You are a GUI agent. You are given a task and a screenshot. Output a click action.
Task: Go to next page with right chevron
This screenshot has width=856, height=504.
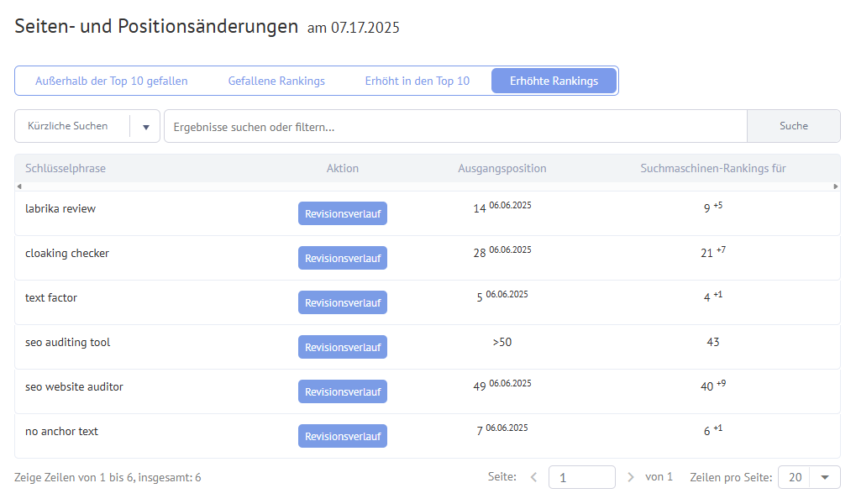(631, 477)
